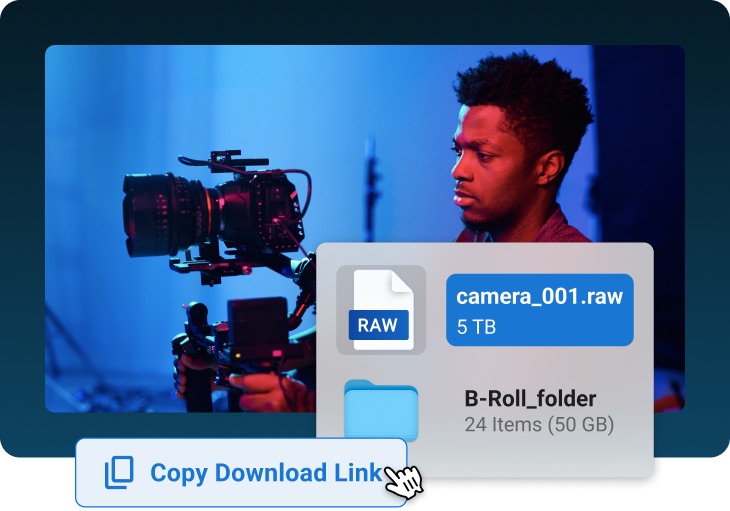Click the copy icon in the download button
The height and width of the screenshot is (511, 730).
pos(119,473)
